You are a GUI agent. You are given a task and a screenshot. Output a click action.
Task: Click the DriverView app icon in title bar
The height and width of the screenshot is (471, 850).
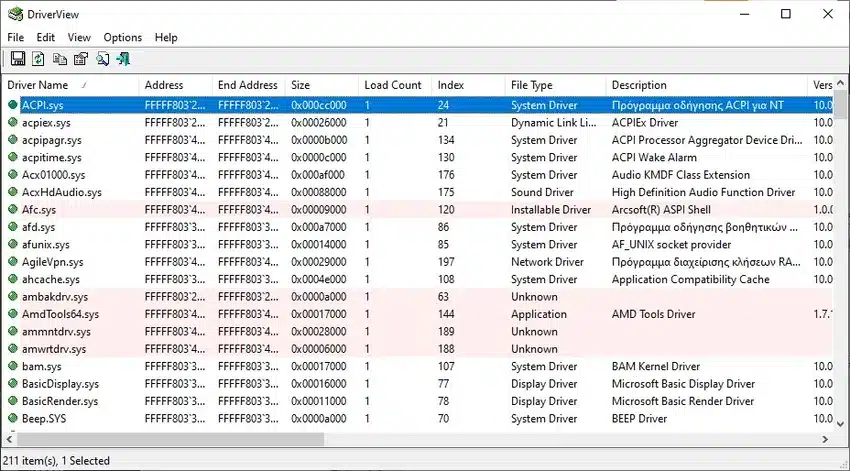click(15, 14)
